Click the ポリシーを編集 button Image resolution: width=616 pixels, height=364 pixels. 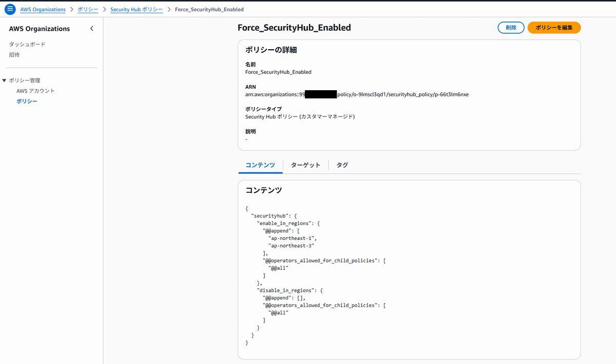tap(554, 28)
